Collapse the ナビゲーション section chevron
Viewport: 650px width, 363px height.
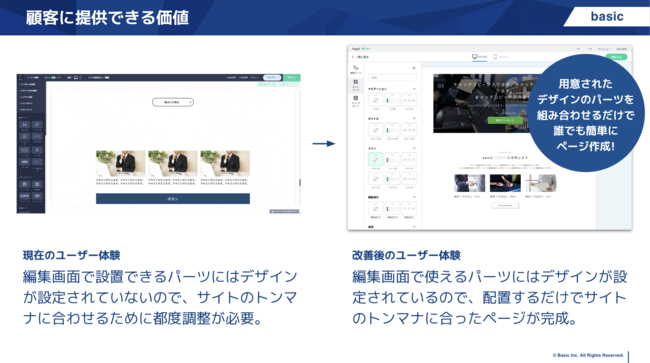[x=414, y=89]
